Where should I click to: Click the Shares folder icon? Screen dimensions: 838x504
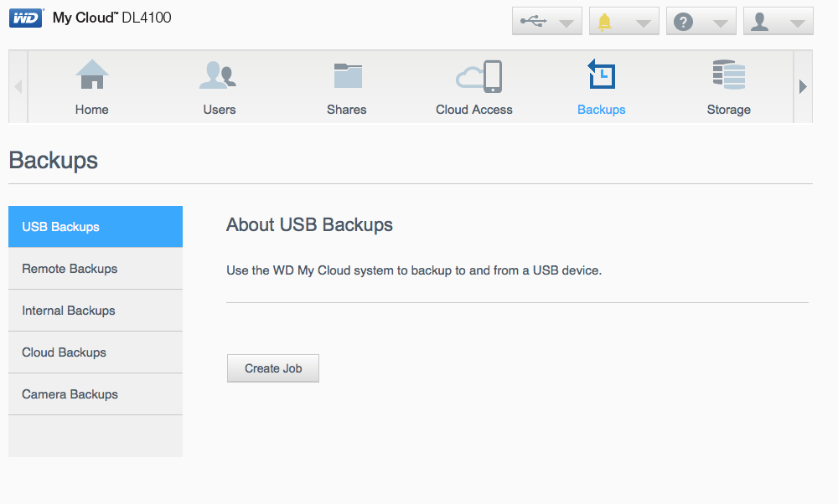348,75
